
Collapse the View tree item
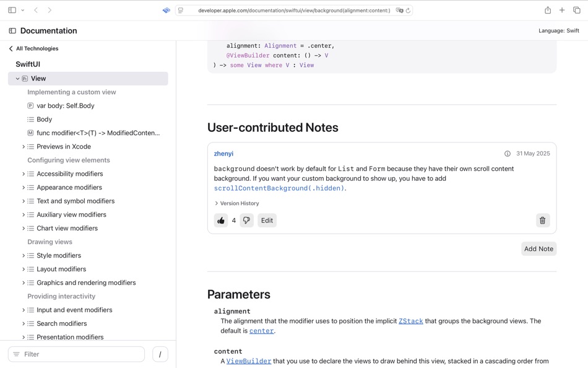(17, 79)
